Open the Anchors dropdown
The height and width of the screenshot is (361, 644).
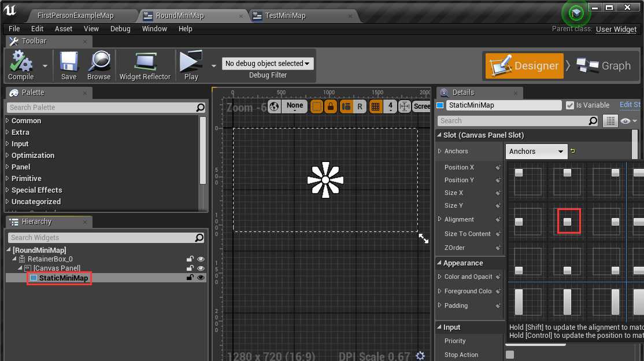tap(536, 152)
